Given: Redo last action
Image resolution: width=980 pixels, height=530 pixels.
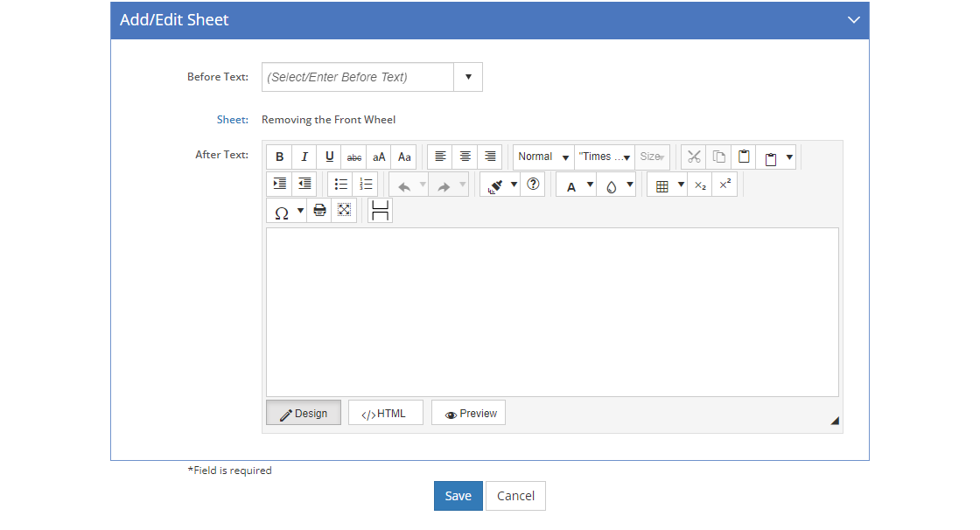Looking at the screenshot, I should pos(444,185).
